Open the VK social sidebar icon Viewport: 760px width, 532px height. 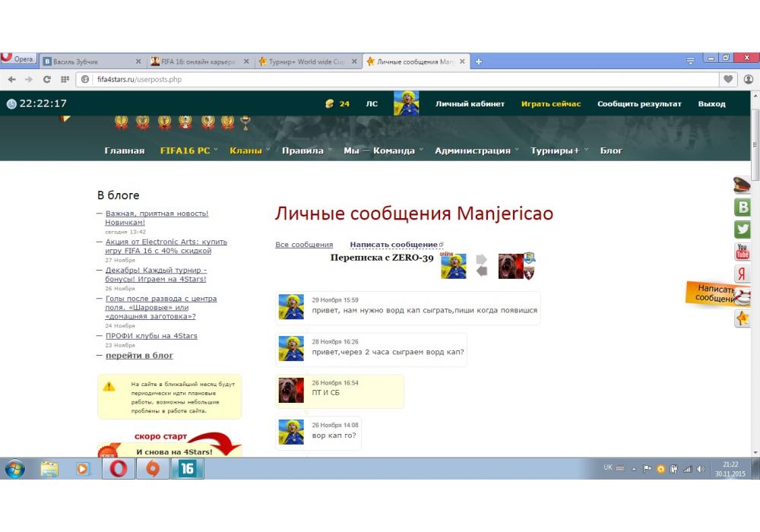click(742, 207)
